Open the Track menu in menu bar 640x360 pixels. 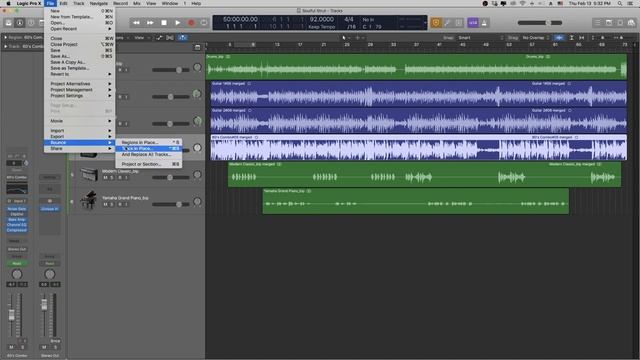point(78,3)
